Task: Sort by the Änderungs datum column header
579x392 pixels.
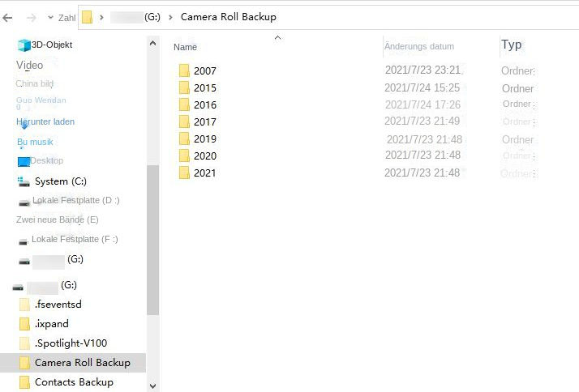Action: tap(419, 46)
